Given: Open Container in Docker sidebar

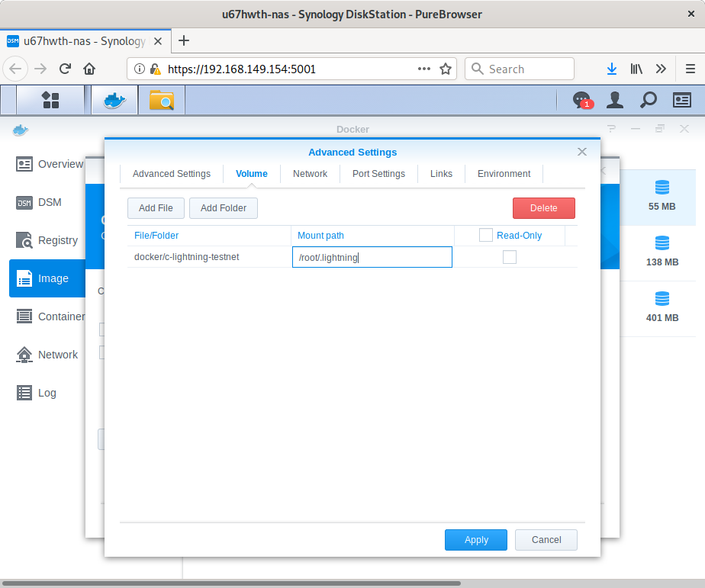Looking at the screenshot, I should (x=50, y=316).
